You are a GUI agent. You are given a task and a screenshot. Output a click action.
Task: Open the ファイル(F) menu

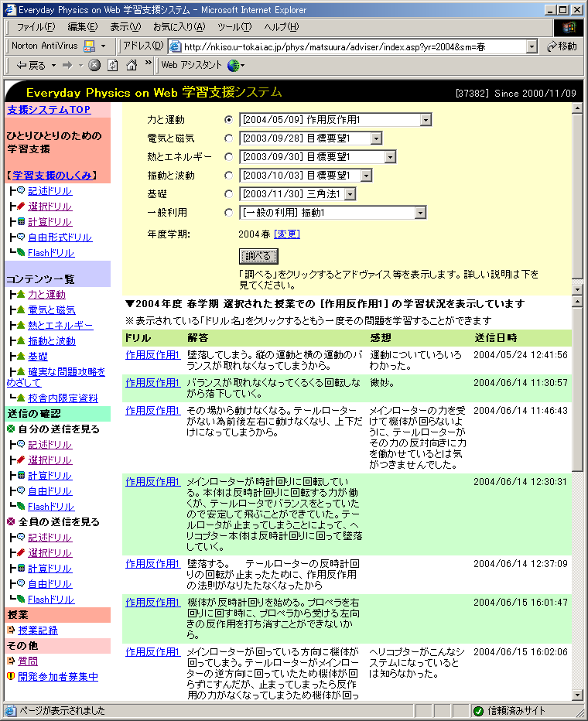click(x=36, y=27)
